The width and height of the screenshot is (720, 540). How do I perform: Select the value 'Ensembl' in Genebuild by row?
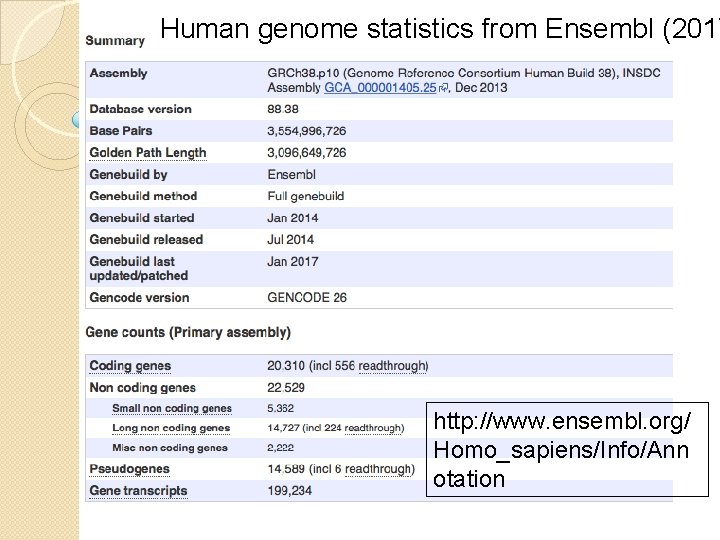pyautogui.click(x=292, y=175)
